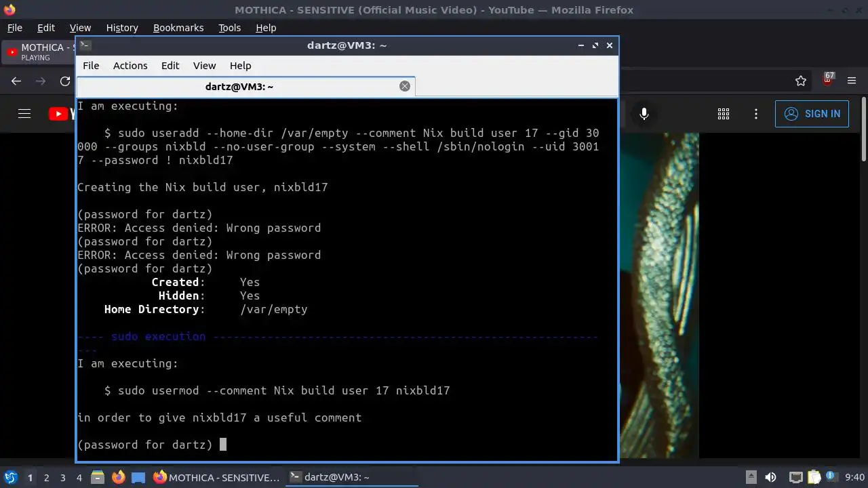Open the volume control in system tray
Image resolution: width=868 pixels, height=488 pixels.
770,477
